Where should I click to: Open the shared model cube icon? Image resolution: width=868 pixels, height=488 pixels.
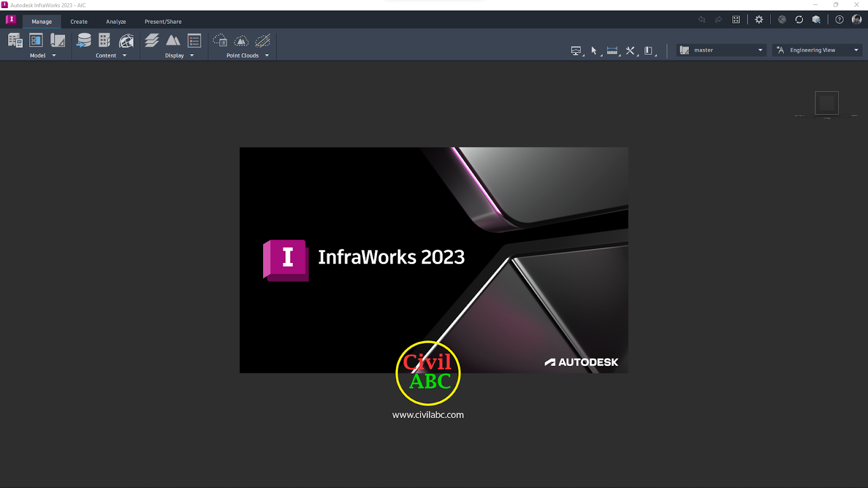pyautogui.click(x=816, y=20)
